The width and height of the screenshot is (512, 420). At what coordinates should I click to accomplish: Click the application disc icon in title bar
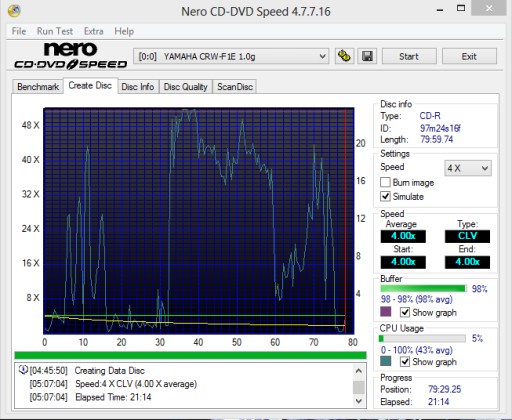coord(14,11)
